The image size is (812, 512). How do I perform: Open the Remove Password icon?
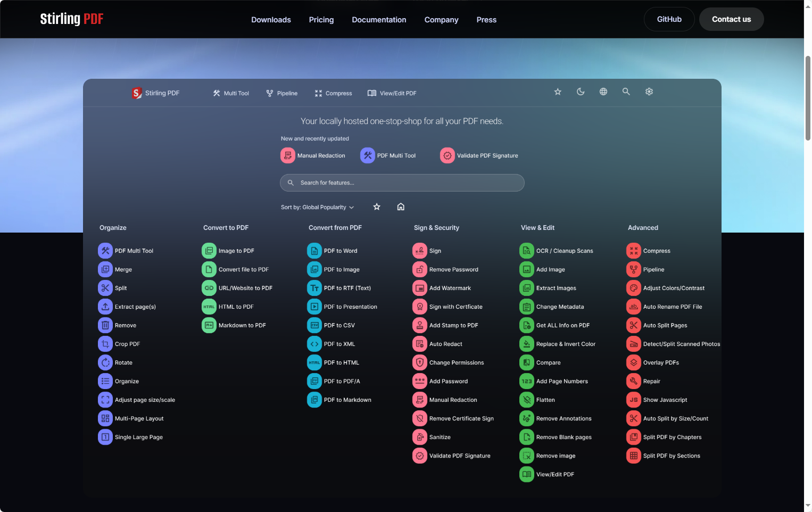pyautogui.click(x=420, y=269)
